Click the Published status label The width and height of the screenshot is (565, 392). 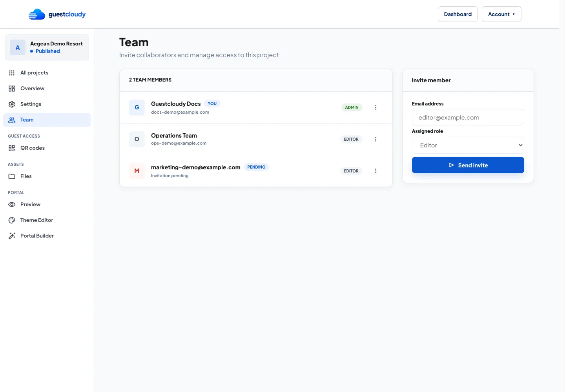pyautogui.click(x=48, y=51)
